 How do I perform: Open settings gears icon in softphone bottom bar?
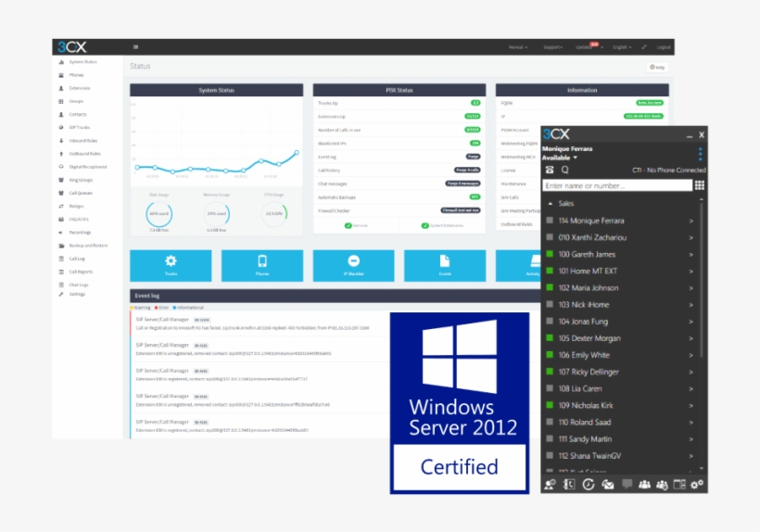(x=697, y=485)
